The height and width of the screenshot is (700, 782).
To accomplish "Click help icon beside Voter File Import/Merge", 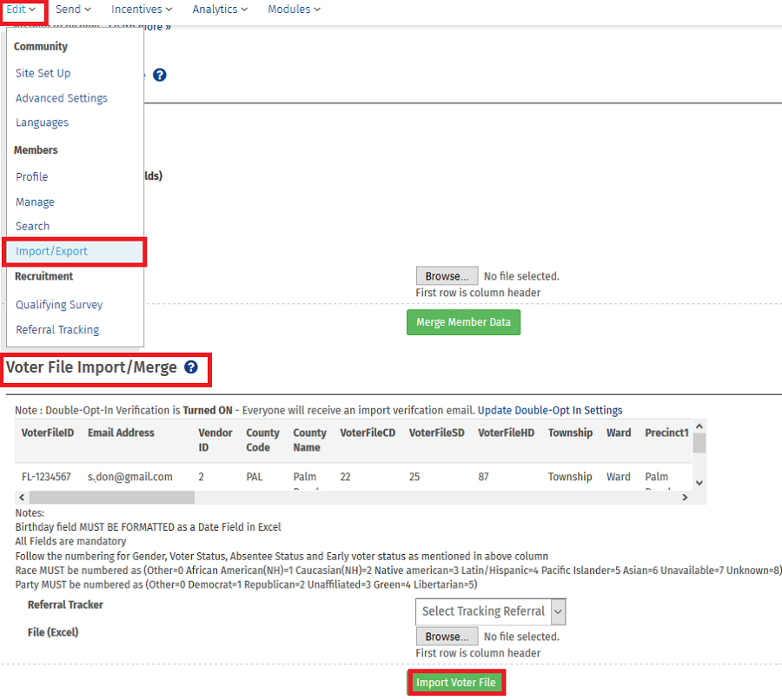I will [191, 367].
